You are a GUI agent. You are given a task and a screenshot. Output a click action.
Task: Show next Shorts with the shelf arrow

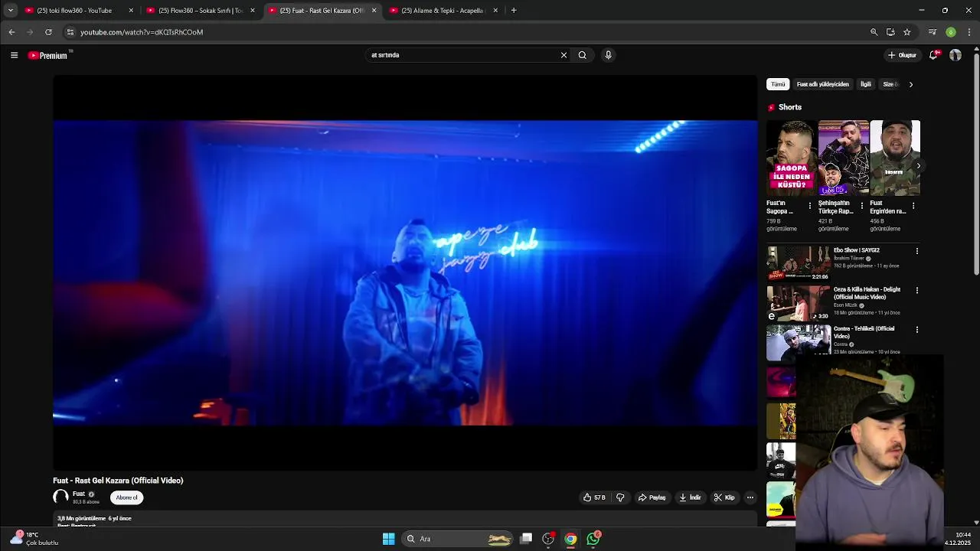click(918, 165)
